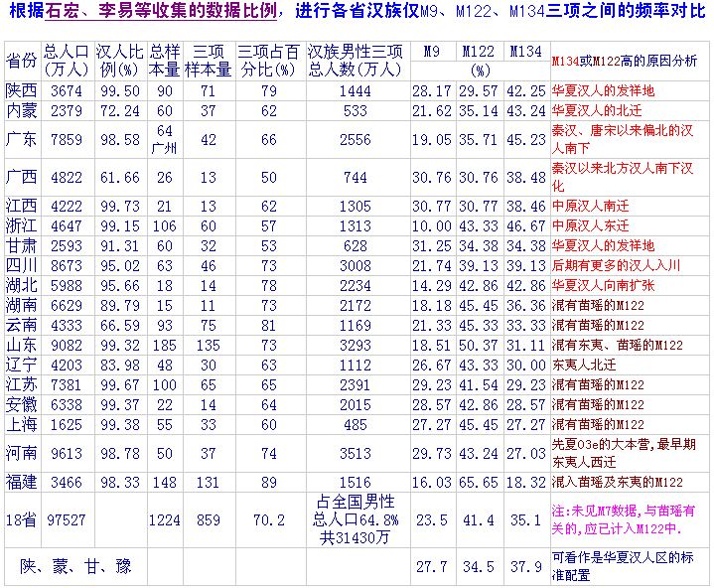Viewport: 714px width, 588px height.
Task: Select 福建 M122 value 65.65
Action: (x=479, y=482)
